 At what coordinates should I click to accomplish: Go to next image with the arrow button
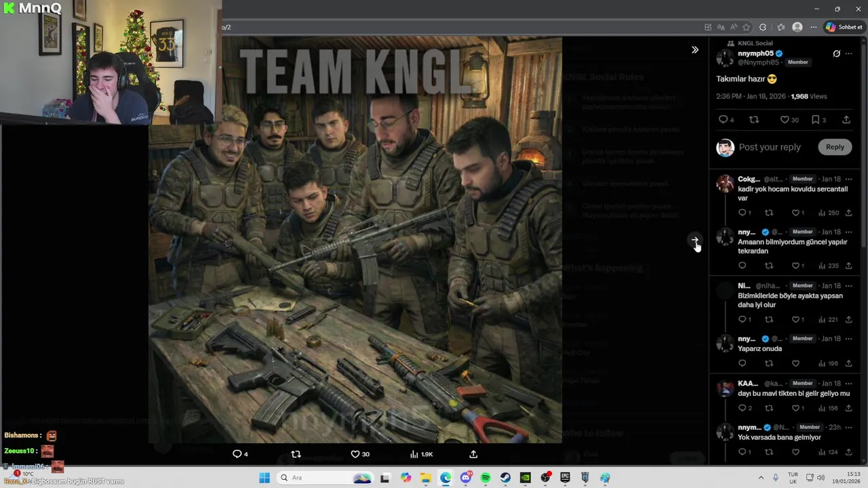pyautogui.click(x=694, y=240)
